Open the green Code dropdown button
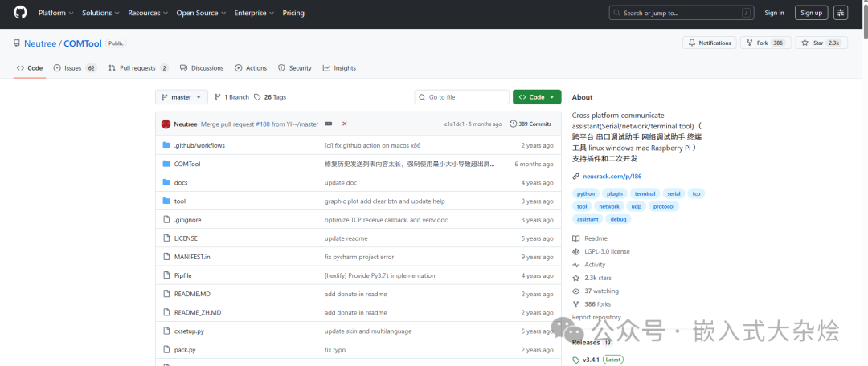 point(537,97)
